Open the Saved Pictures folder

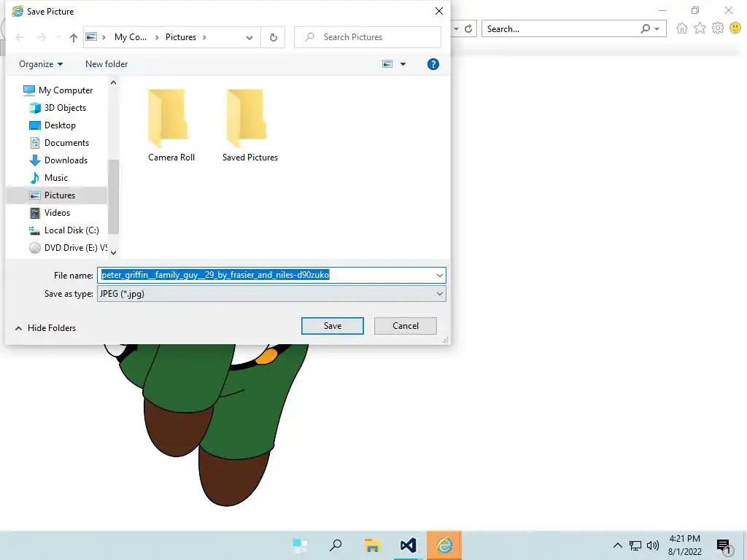pyautogui.click(x=250, y=125)
